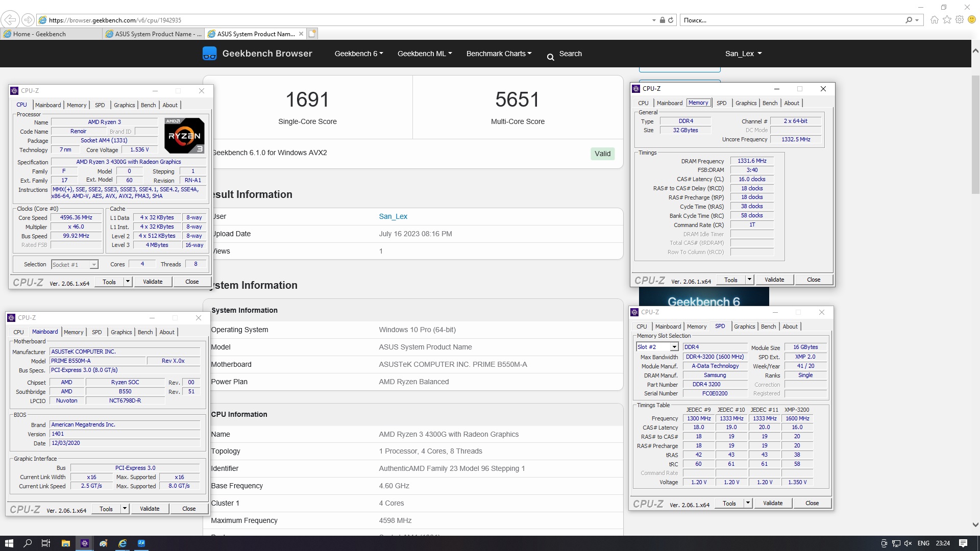The width and height of the screenshot is (980, 551).
Task: Click the DRAM Frequency 1331.6 MHz value
Action: pos(752,161)
